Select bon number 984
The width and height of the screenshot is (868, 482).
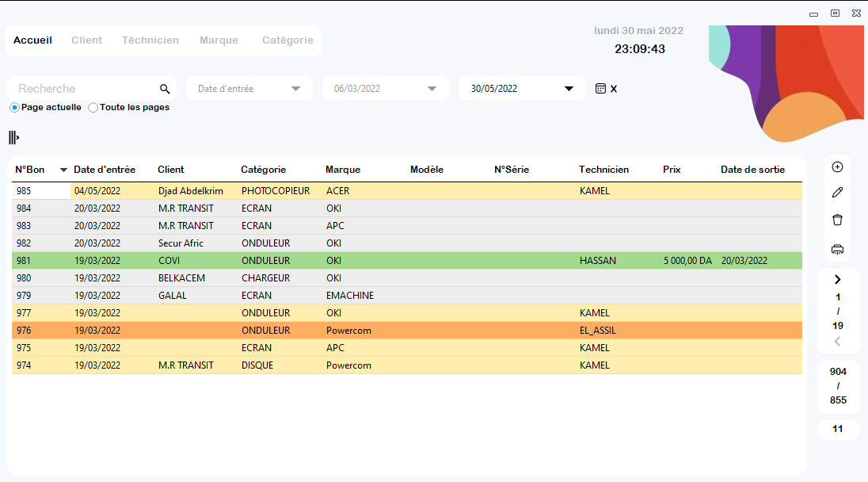pyautogui.click(x=24, y=208)
